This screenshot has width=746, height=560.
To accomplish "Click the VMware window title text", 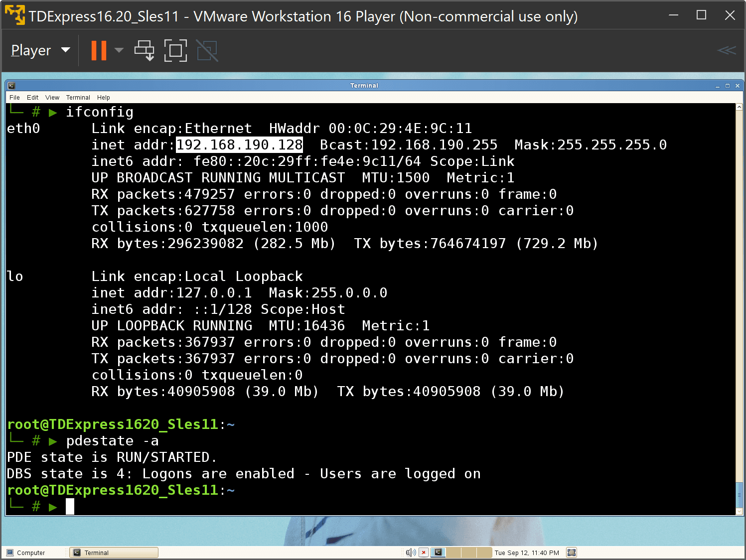I will coord(303,16).
